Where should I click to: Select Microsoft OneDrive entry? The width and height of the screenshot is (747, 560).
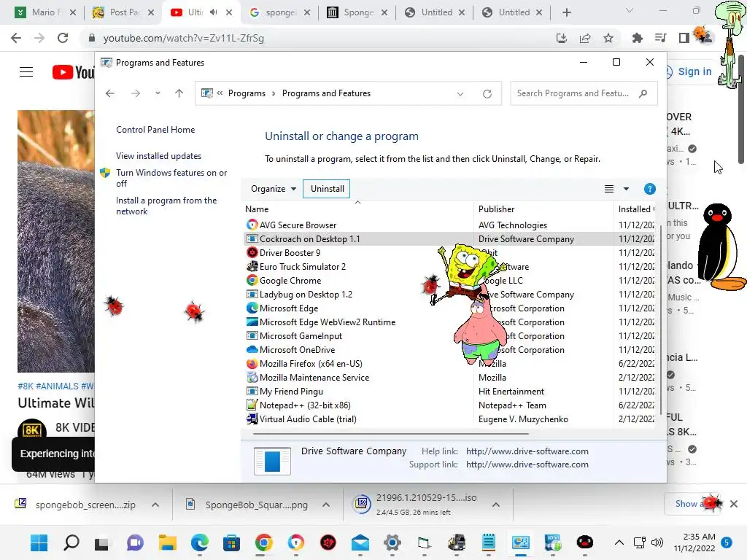(x=298, y=349)
